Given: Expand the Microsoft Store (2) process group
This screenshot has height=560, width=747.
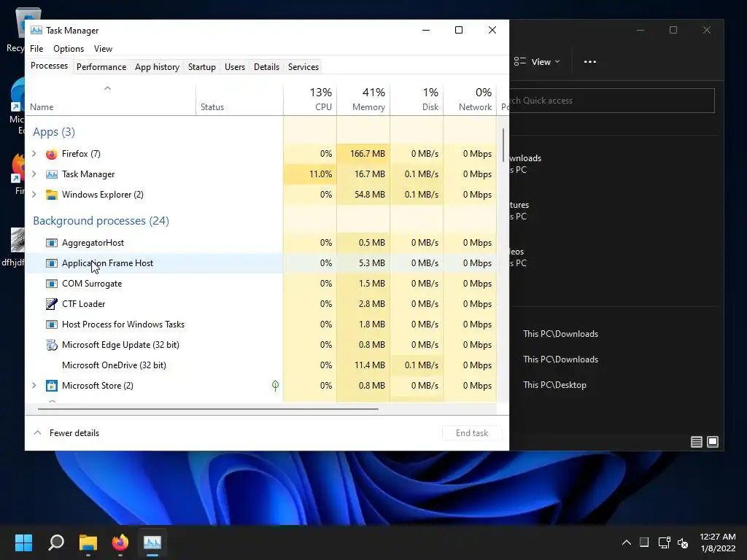Looking at the screenshot, I should [34, 386].
